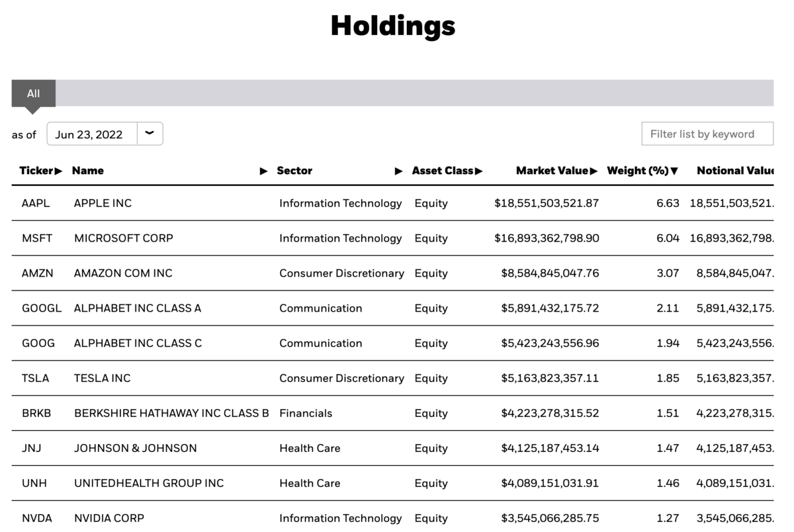
Task: Click Health Care sector in JNJ row
Action: pos(310,449)
